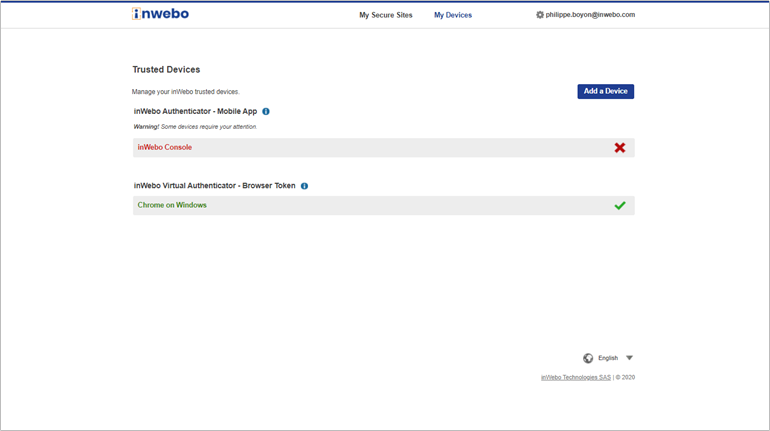Viewport: 770px width, 431px height.
Task: Click the inWebo Authenticator - Mobile App heading
Action: pyautogui.click(x=195, y=111)
